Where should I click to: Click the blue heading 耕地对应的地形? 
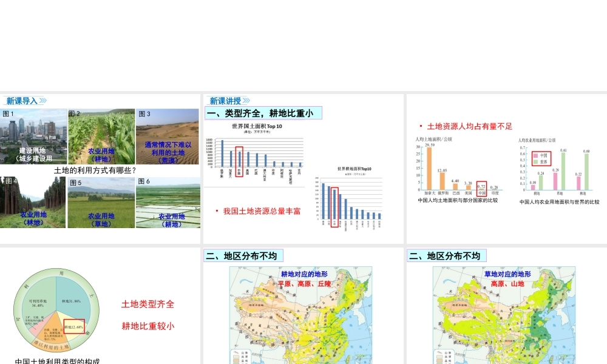pyautogui.click(x=304, y=274)
